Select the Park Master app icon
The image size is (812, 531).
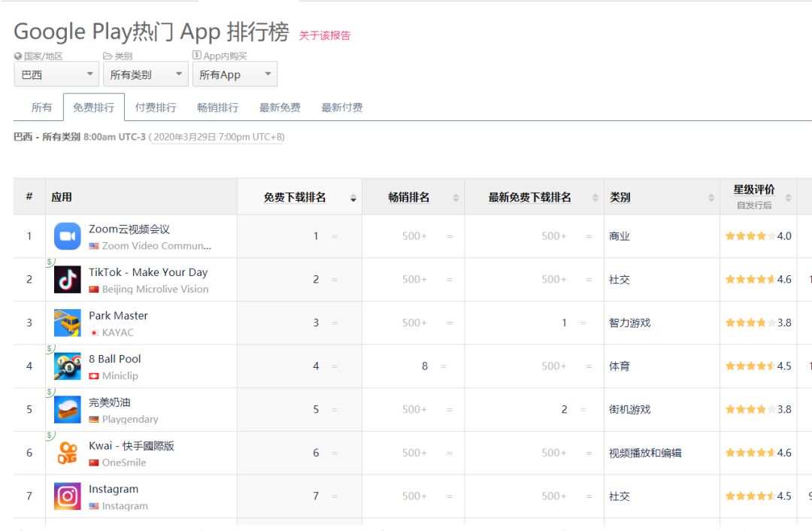67,322
